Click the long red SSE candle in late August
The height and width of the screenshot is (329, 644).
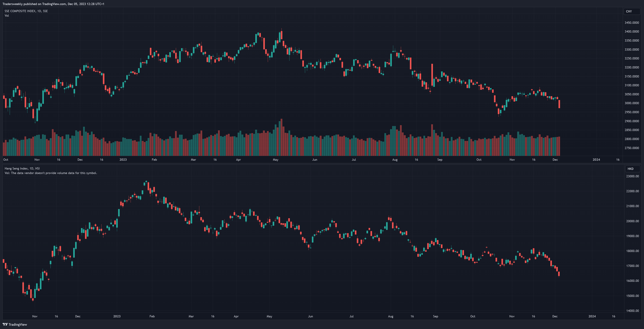click(x=432, y=75)
